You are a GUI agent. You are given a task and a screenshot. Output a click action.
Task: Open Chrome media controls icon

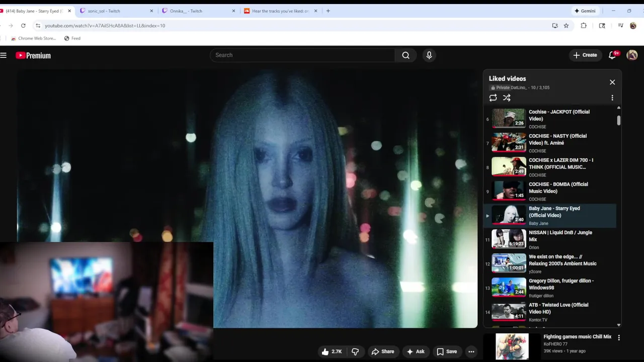620,26
